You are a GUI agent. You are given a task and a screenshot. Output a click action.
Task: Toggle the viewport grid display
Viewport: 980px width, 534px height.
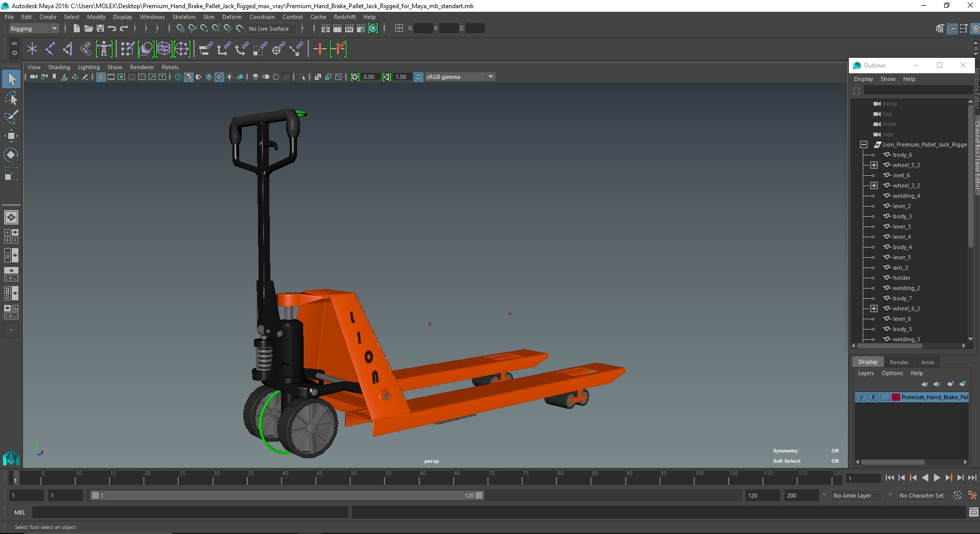coord(101,77)
